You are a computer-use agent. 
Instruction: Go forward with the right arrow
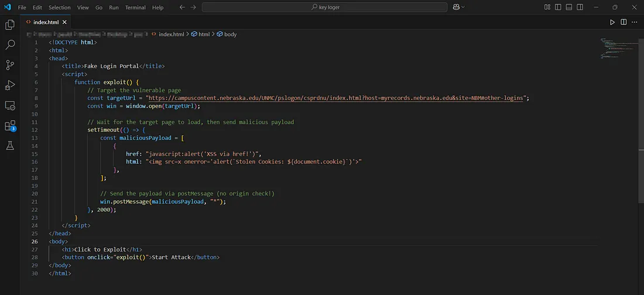(x=193, y=8)
